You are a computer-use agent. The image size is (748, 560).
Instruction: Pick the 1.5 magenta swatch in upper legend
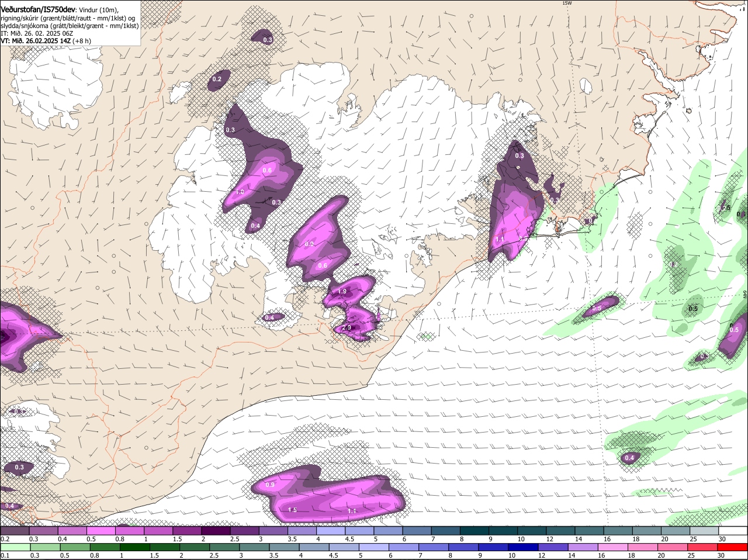point(187,531)
